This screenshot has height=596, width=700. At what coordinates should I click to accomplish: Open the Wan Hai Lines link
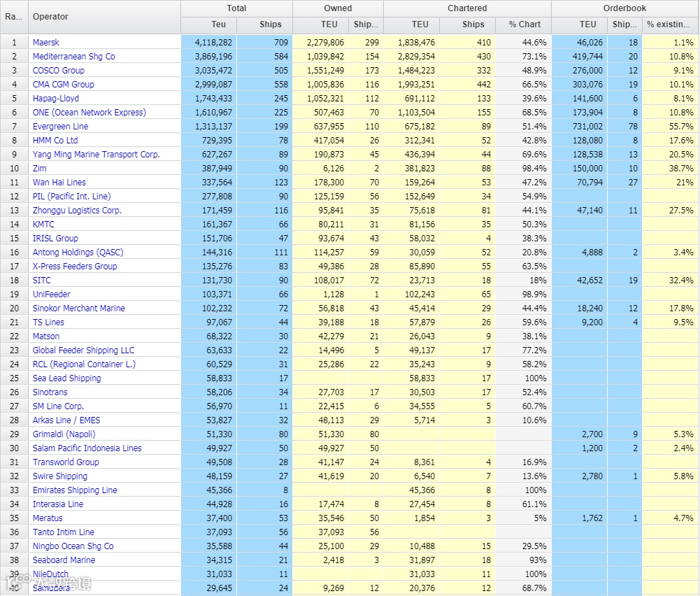pos(59,182)
